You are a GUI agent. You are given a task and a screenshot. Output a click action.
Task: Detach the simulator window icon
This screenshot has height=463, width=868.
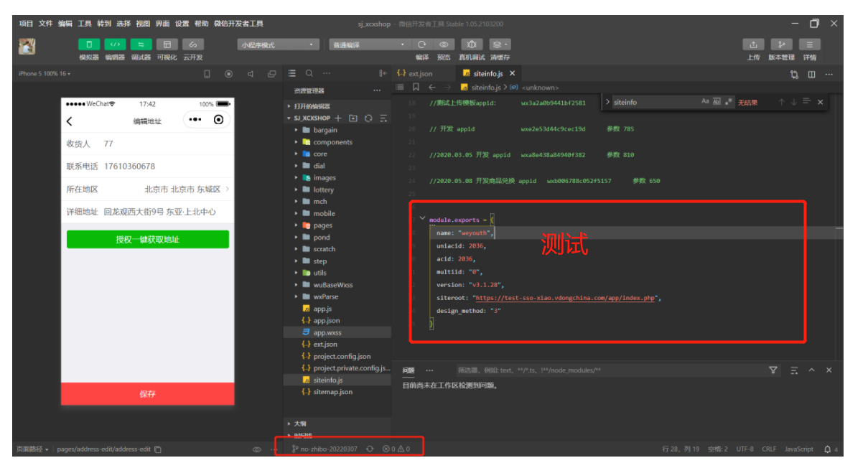coord(271,74)
